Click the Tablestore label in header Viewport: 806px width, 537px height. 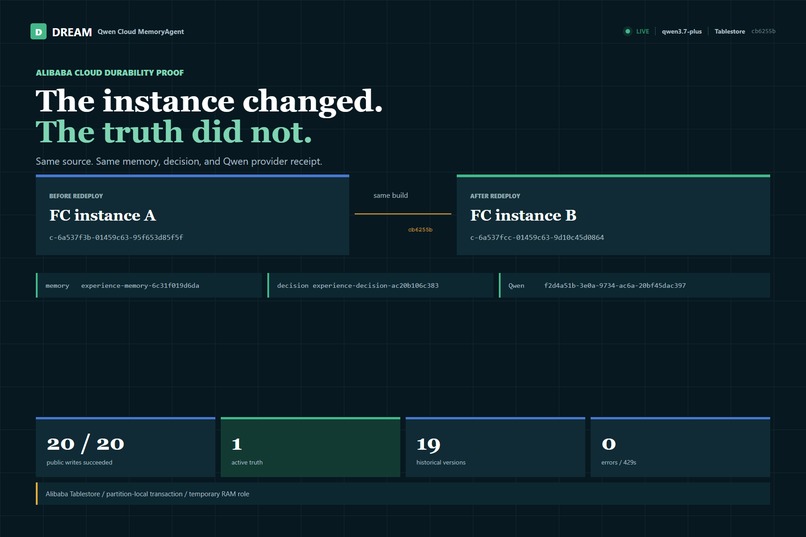[x=729, y=31]
